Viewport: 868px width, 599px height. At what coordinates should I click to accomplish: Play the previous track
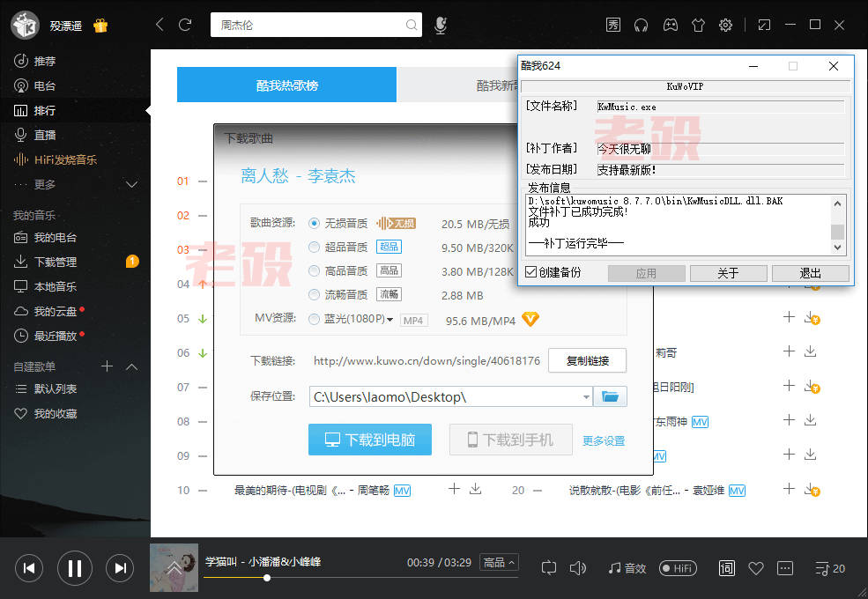pyautogui.click(x=29, y=568)
